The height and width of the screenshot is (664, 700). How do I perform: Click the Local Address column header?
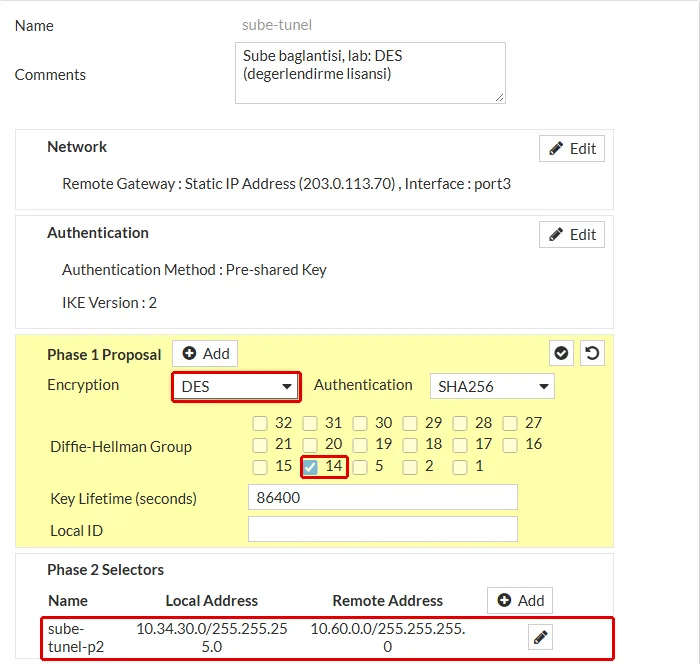click(212, 601)
